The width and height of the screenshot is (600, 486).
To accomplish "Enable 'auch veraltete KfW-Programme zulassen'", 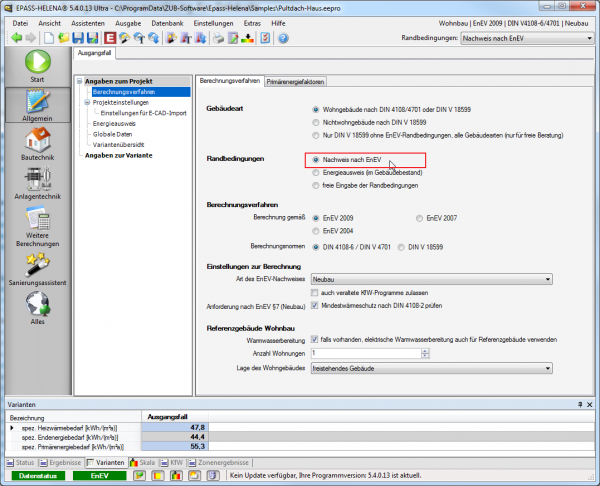I will pyautogui.click(x=316, y=291).
